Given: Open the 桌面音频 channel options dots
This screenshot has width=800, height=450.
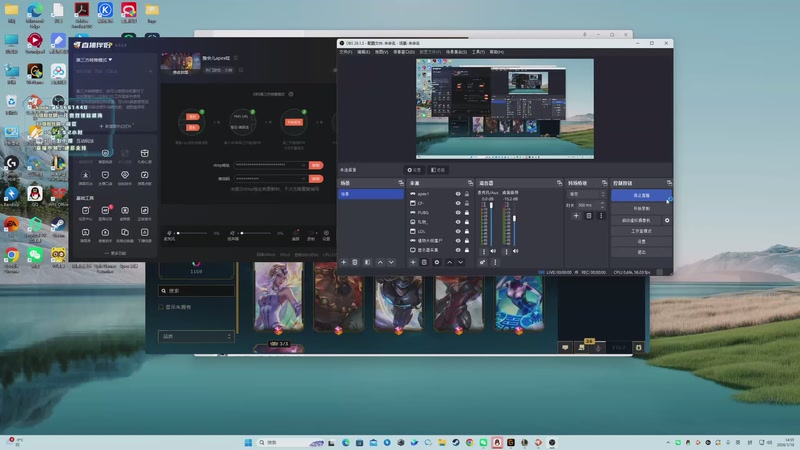Looking at the screenshot, I should coord(506,252).
